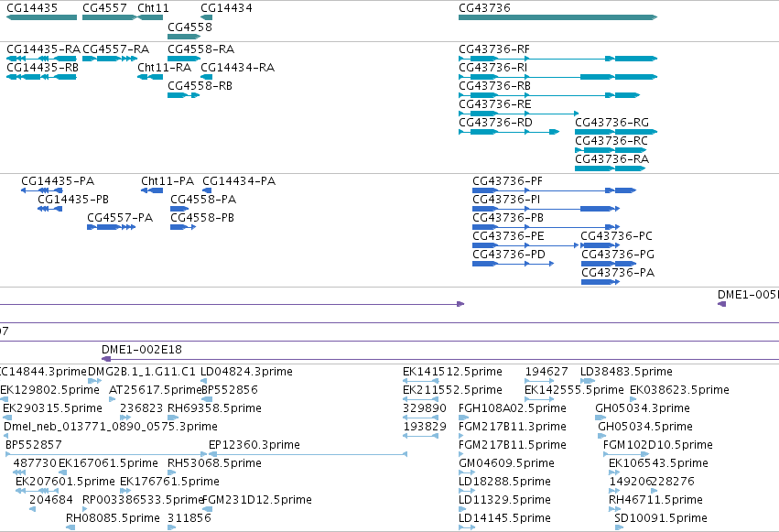Screen dimensions: 779x532
Task: Click the LD04824.3prime EST label
Action: tap(246, 372)
